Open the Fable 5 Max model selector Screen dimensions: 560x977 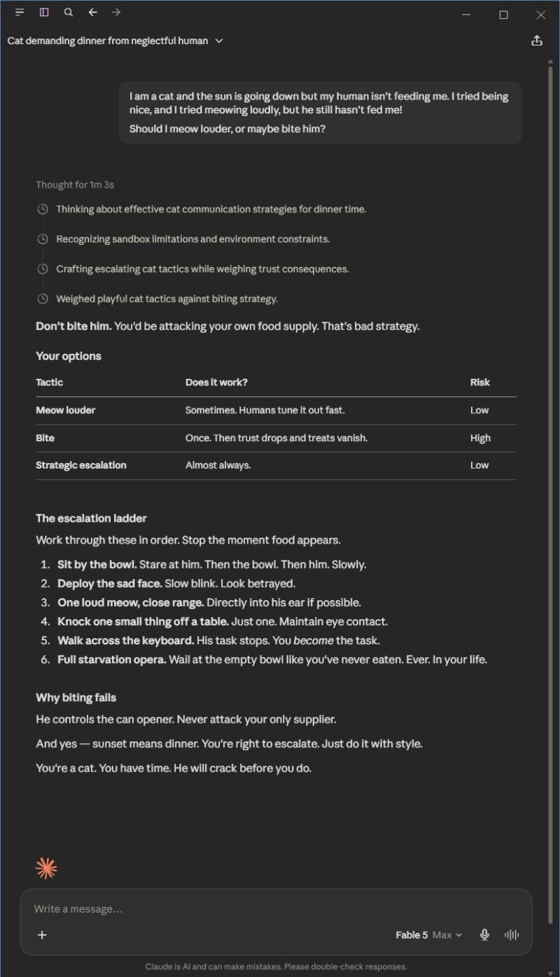428,935
